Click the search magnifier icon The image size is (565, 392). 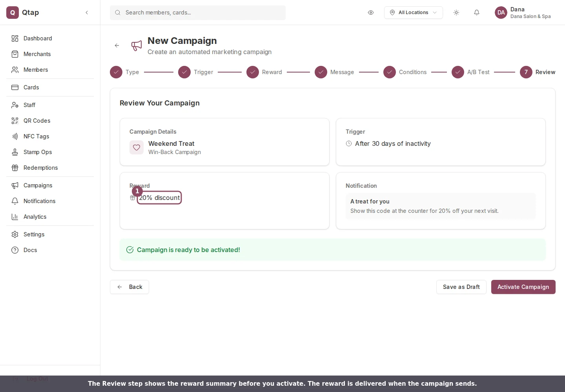[x=118, y=13]
